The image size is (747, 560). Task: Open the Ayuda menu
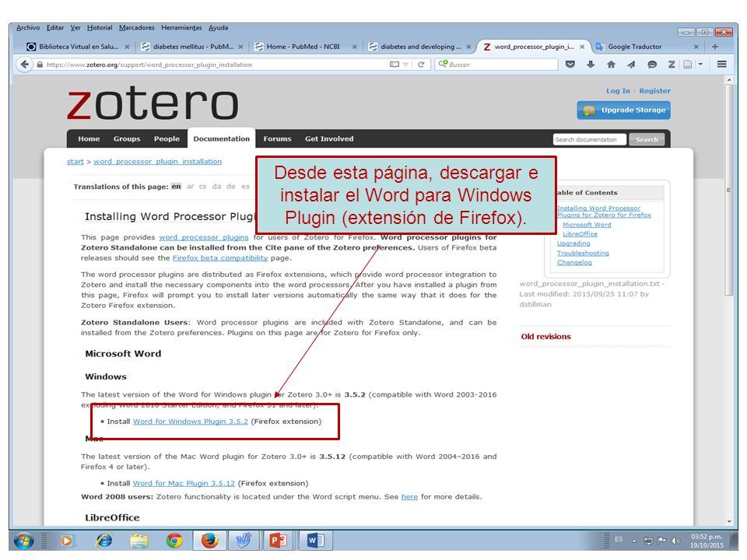pos(218,28)
